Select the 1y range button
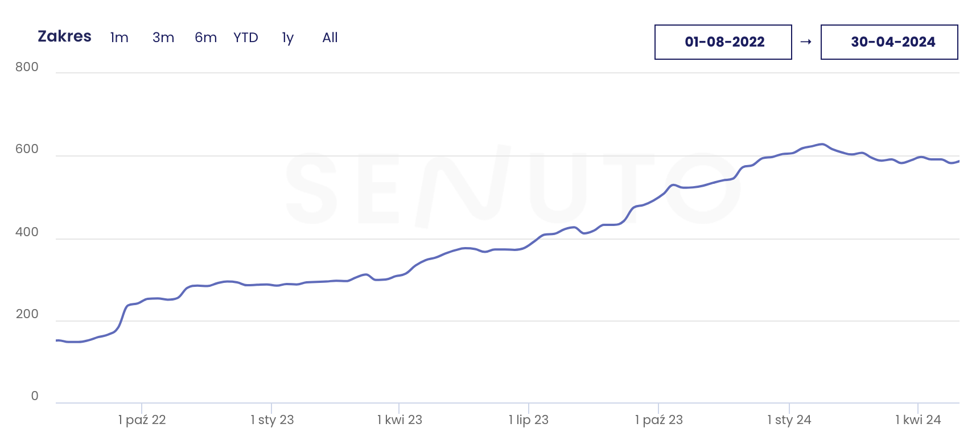The width and height of the screenshot is (980, 444). point(288,38)
